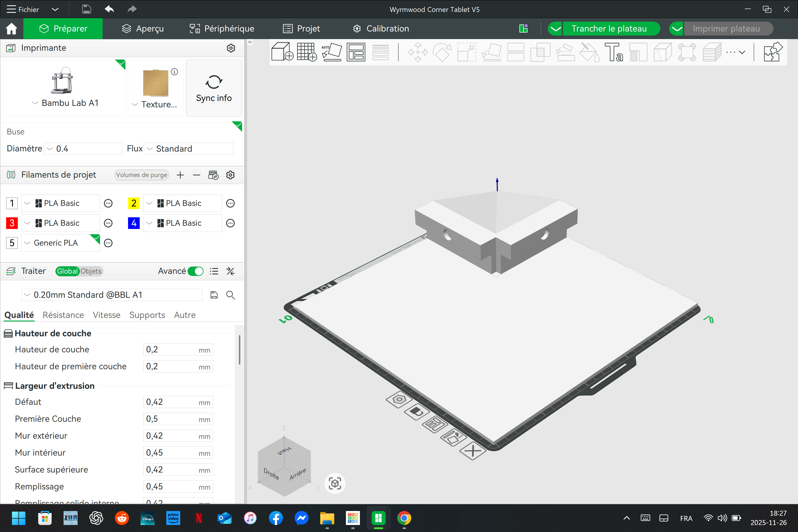The image size is (798, 532).
Task: Click the Sync info button
Action: (214, 88)
